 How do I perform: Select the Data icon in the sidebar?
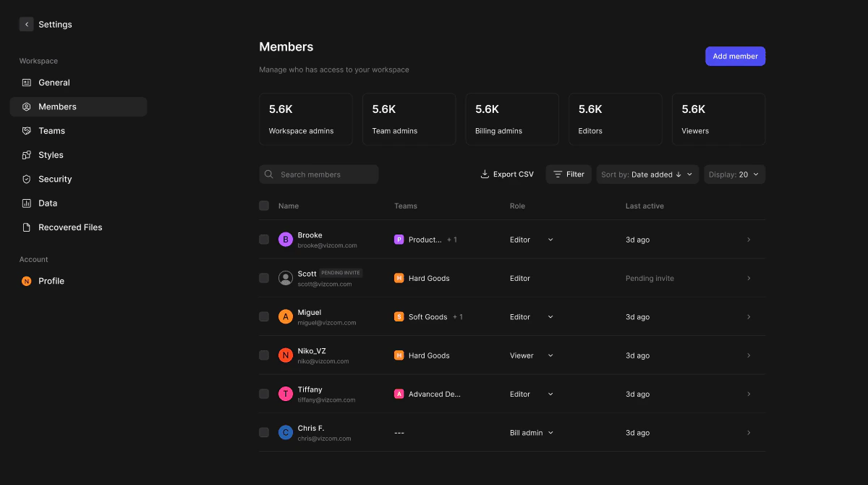click(26, 203)
